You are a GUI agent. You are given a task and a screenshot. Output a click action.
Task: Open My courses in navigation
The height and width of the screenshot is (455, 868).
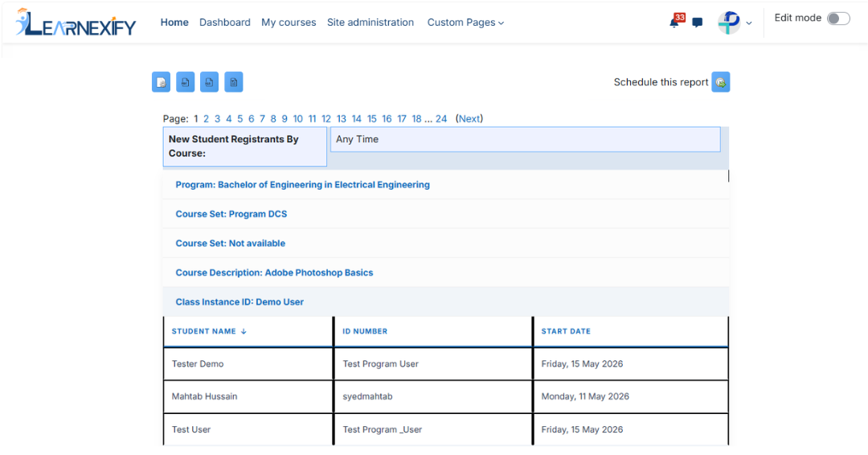pyautogui.click(x=289, y=23)
